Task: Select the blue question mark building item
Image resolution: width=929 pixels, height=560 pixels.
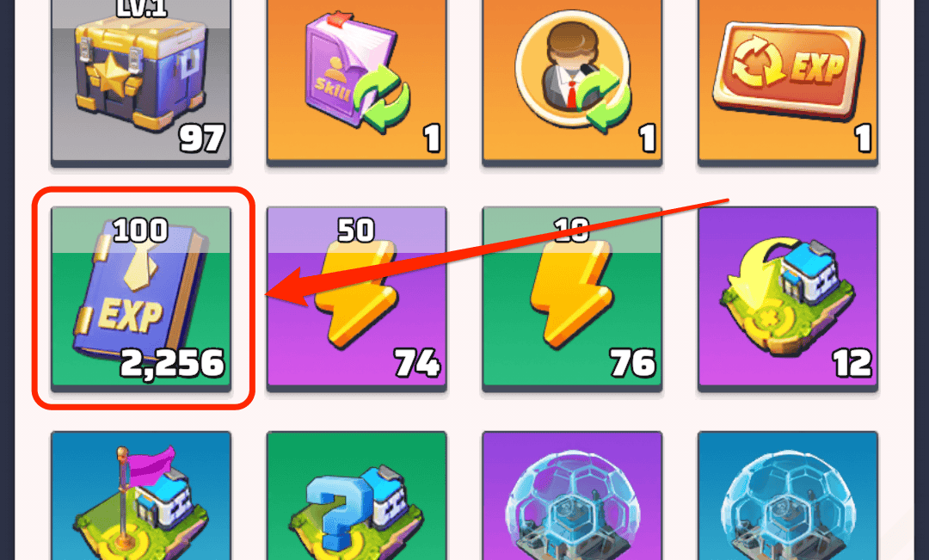Action: [357, 495]
